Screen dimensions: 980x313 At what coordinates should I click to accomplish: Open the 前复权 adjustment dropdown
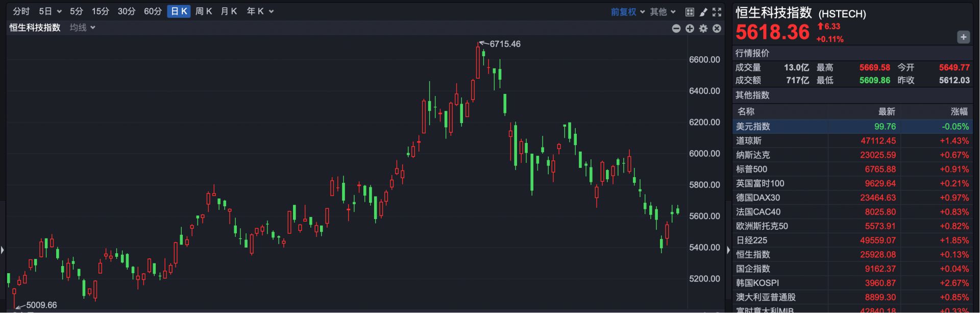(628, 12)
